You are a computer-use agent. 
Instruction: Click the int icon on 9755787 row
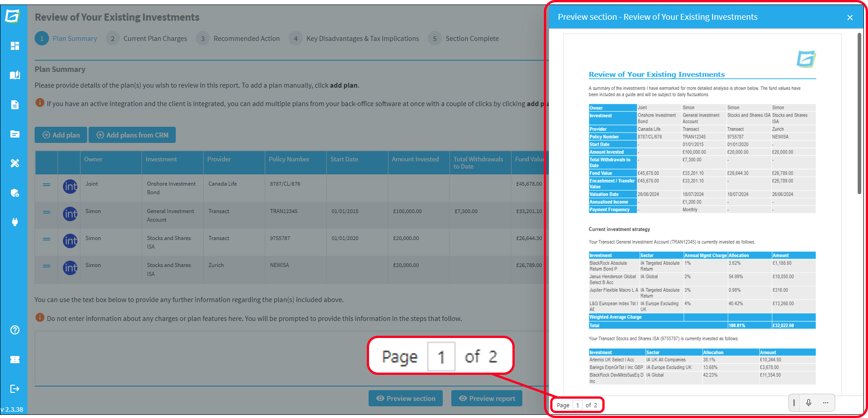click(x=70, y=241)
